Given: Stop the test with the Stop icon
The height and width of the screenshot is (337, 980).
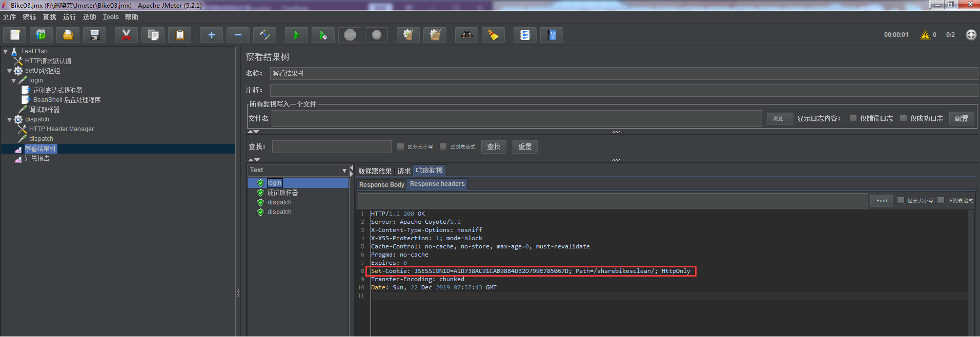Looking at the screenshot, I should click(x=350, y=35).
